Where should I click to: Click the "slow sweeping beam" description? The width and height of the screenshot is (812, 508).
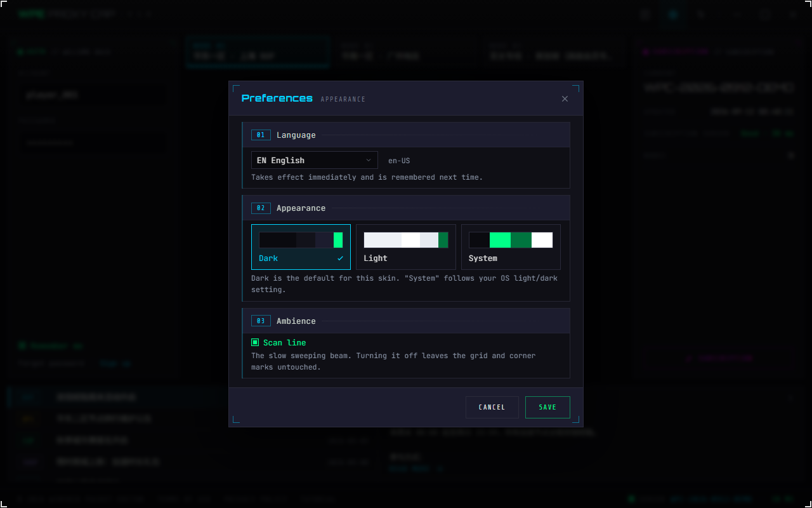tap(393, 361)
